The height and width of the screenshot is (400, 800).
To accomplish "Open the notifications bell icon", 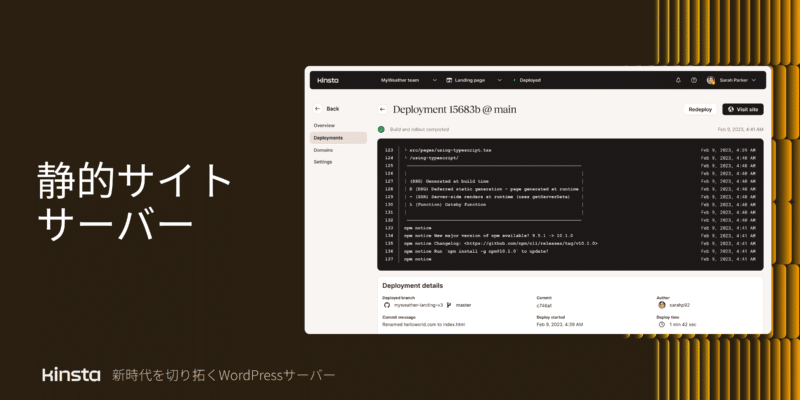I will (678, 80).
